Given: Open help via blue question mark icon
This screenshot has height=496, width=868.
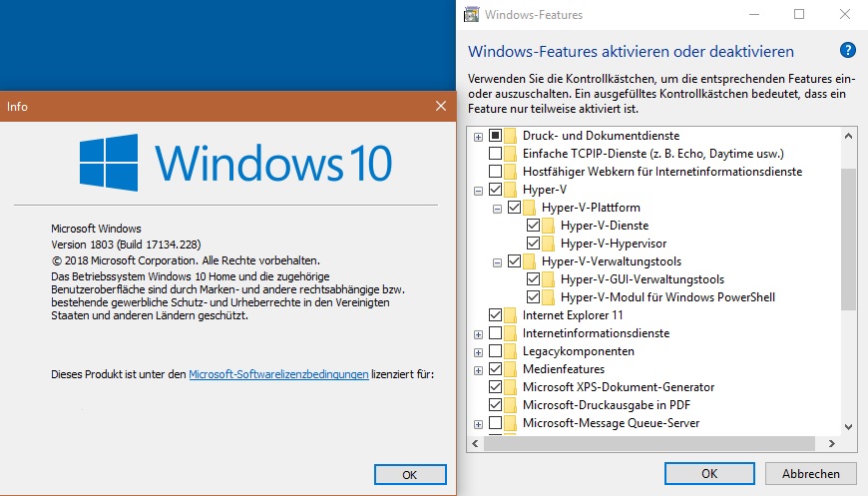Looking at the screenshot, I should [847, 50].
